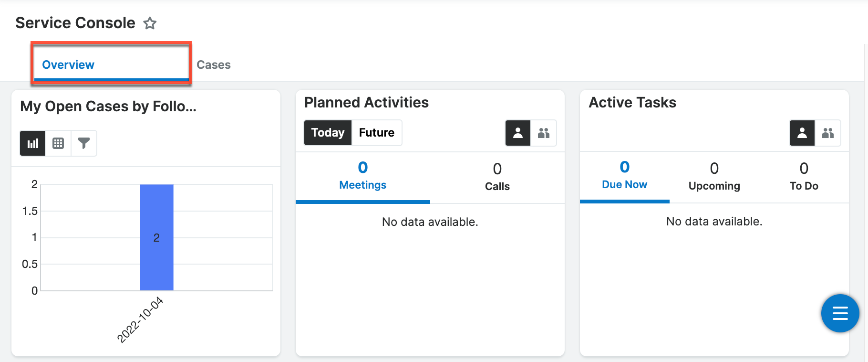Show Upcoming tasks in Active Tasks
This screenshot has width=868, height=362.
pyautogui.click(x=714, y=176)
